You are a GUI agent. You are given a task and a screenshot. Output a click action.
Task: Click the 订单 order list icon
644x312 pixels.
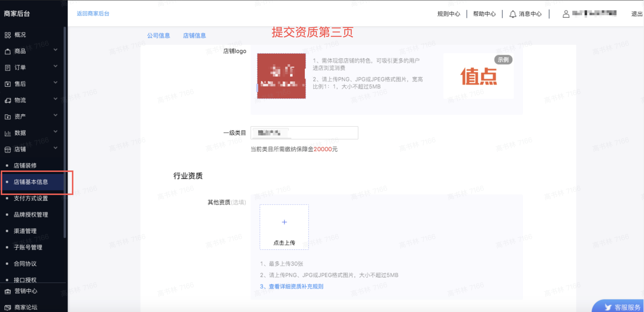point(8,68)
